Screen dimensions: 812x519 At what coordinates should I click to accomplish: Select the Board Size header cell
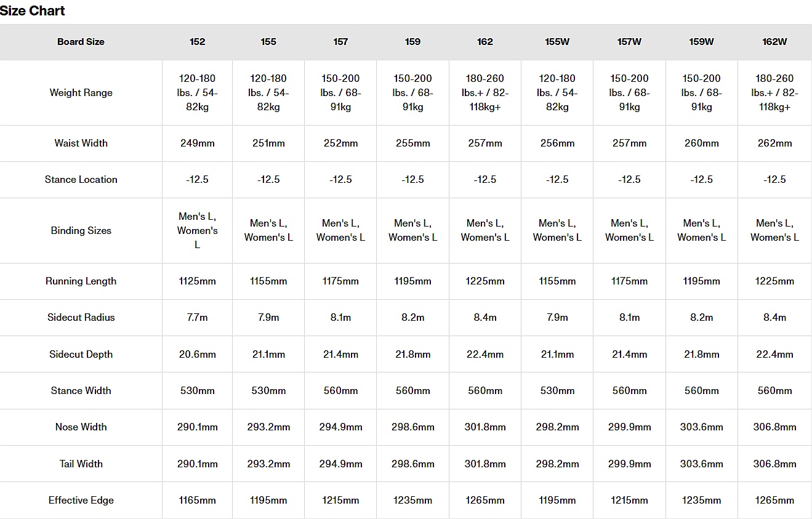(x=81, y=42)
